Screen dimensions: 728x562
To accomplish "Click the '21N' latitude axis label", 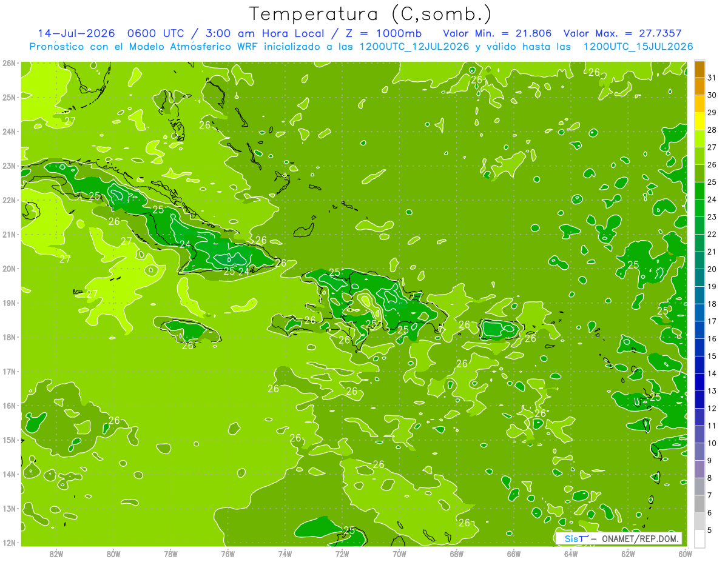I will point(9,234).
